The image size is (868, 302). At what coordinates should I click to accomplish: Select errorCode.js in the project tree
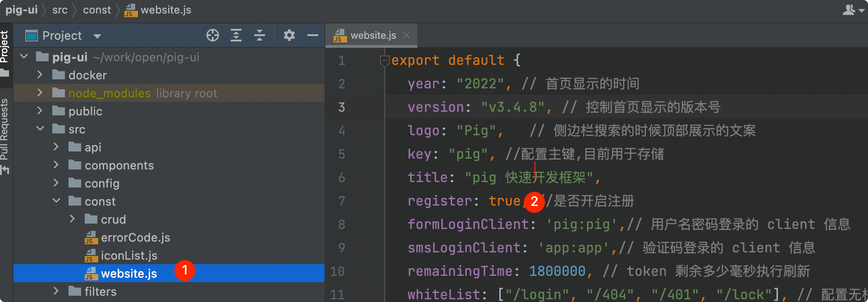[x=169, y=237]
